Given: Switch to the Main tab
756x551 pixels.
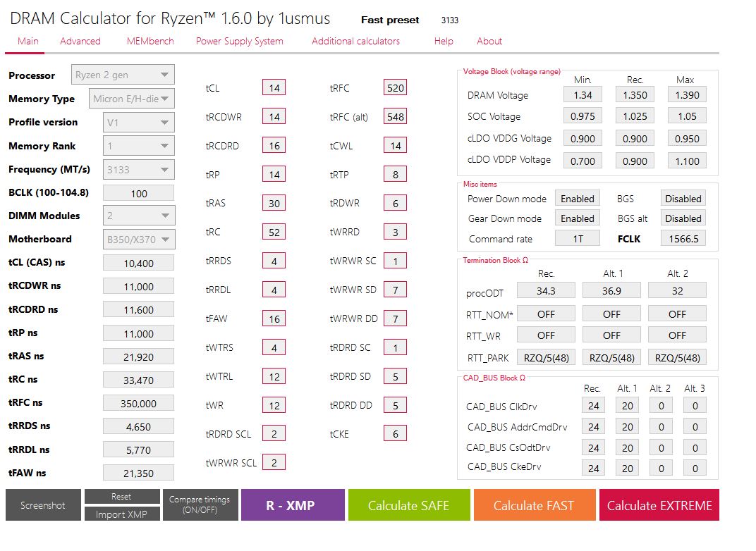Looking at the screenshot, I should coord(28,42).
